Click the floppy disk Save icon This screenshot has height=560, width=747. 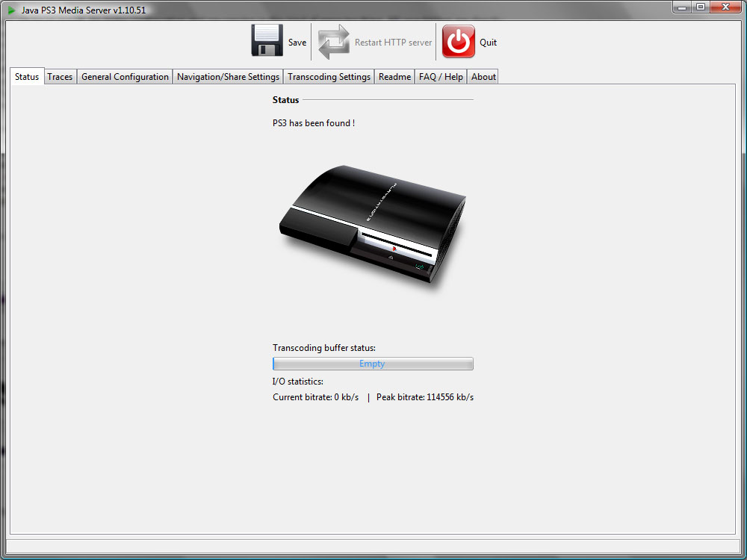(267, 41)
